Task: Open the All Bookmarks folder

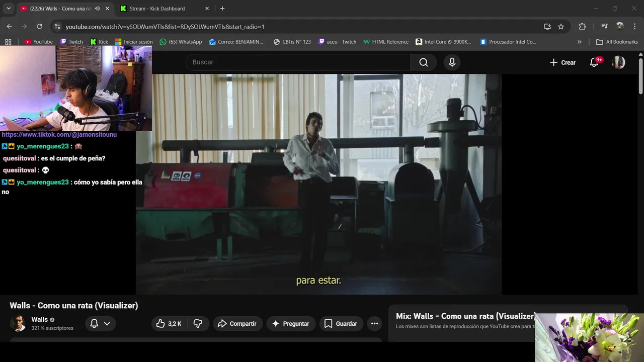Action: [616, 42]
